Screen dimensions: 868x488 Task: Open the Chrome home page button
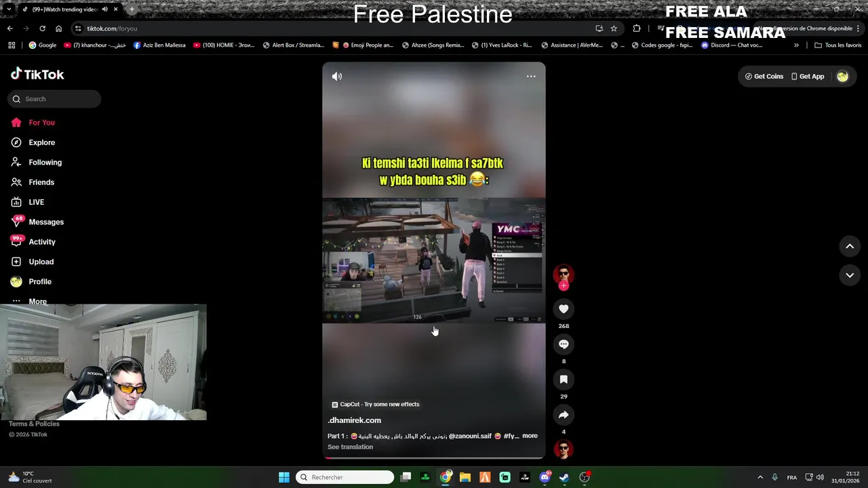[58, 28]
